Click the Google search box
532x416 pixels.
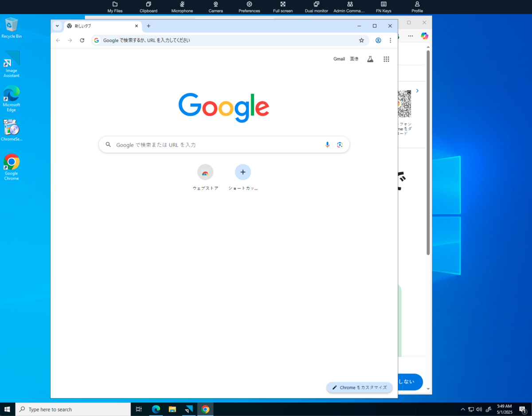point(224,145)
